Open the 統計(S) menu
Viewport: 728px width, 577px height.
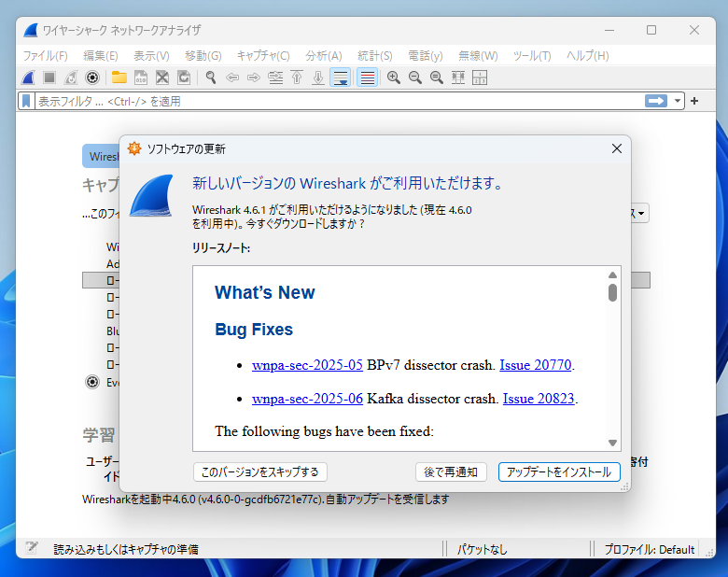coord(374,56)
